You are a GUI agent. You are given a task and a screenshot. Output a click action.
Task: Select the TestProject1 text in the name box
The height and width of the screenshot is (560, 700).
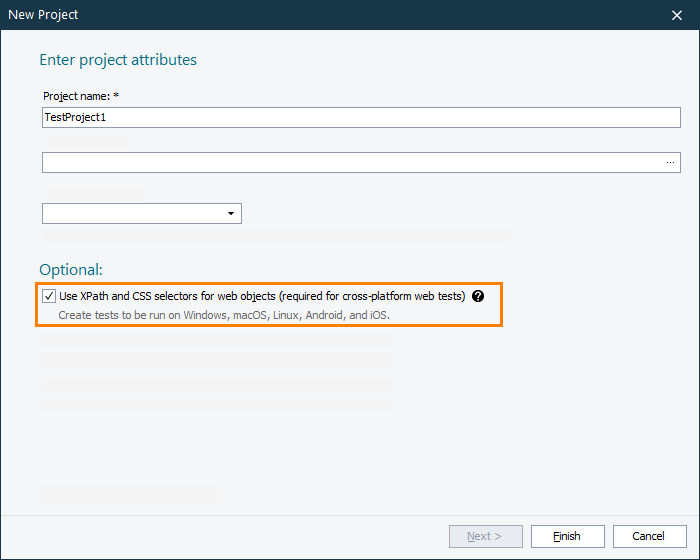point(75,117)
